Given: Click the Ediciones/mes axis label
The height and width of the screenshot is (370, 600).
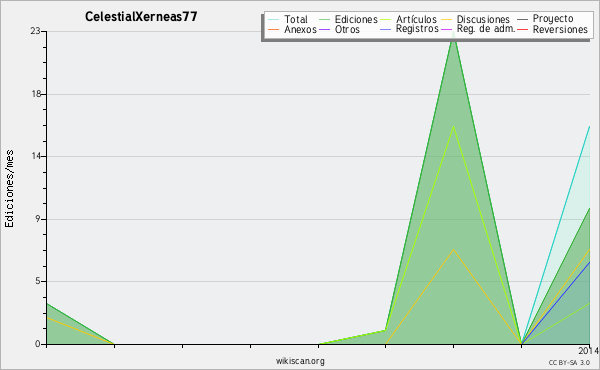Looking at the screenshot, I should coord(9,189).
